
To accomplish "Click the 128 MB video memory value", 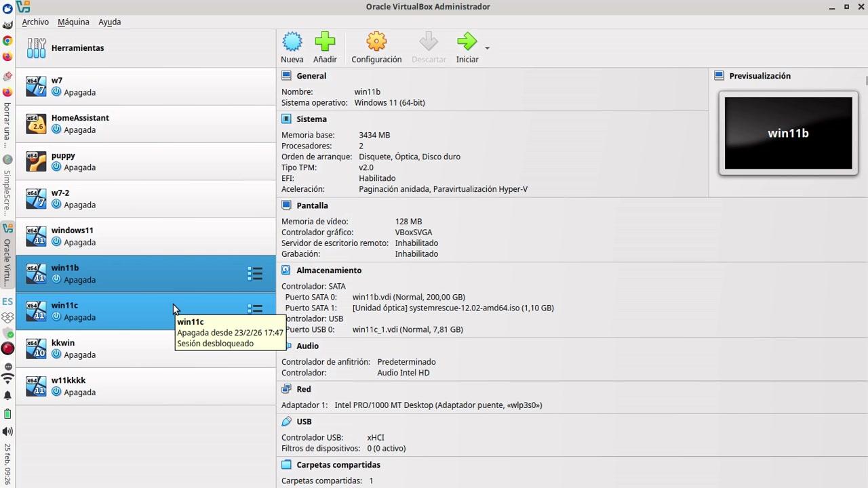I will point(408,222).
